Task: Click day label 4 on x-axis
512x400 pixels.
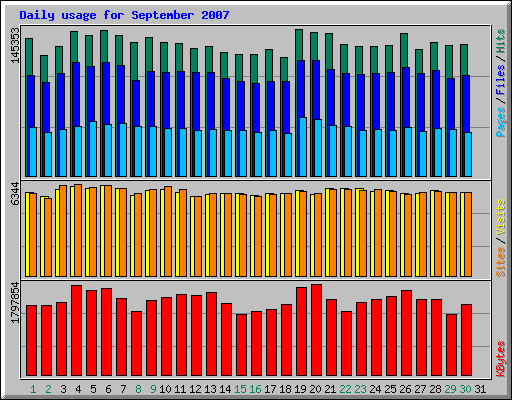Action: [78, 389]
